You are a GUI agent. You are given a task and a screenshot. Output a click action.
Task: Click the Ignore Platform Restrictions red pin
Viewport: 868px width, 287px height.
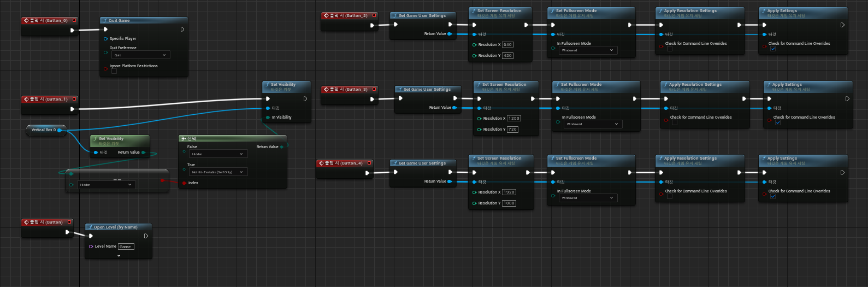tap(105, 68)
